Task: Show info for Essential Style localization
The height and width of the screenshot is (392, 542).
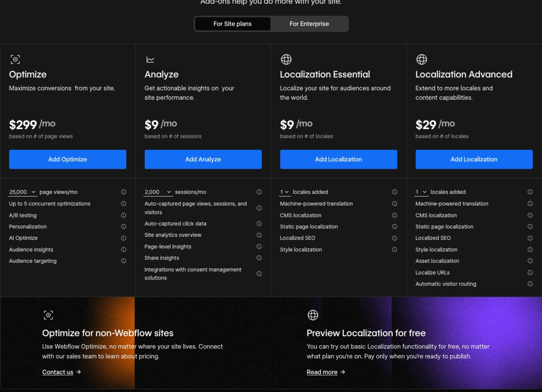Action: pos(394,250)
